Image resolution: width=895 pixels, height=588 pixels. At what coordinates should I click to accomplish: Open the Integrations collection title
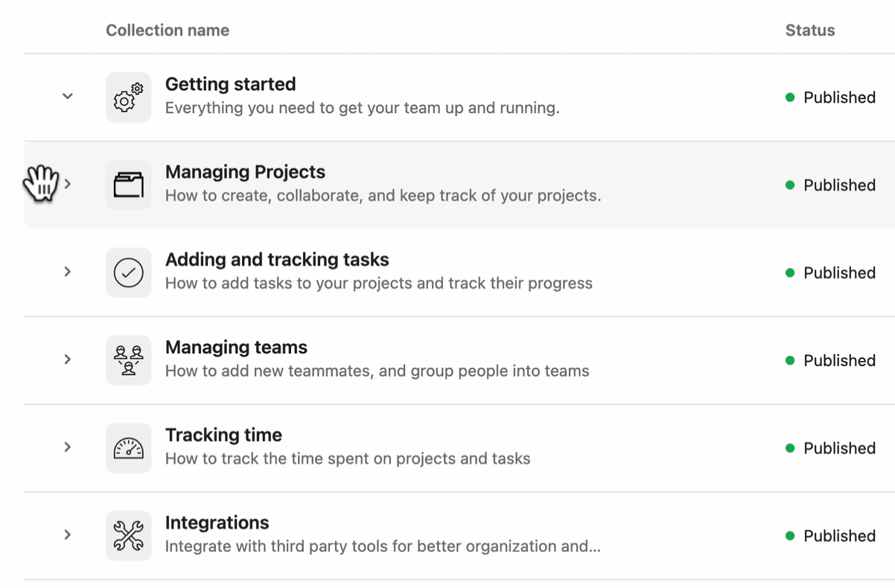[217, 523]
